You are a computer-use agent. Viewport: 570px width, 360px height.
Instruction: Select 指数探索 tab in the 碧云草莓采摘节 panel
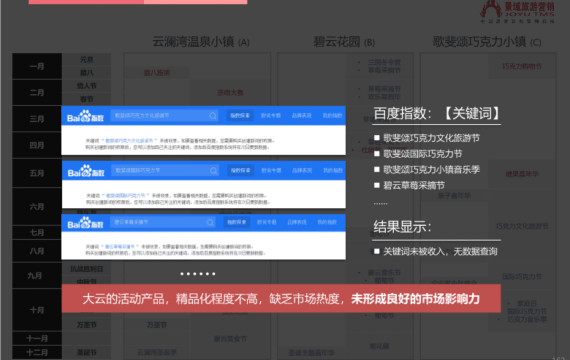click(x=237, y=222)
